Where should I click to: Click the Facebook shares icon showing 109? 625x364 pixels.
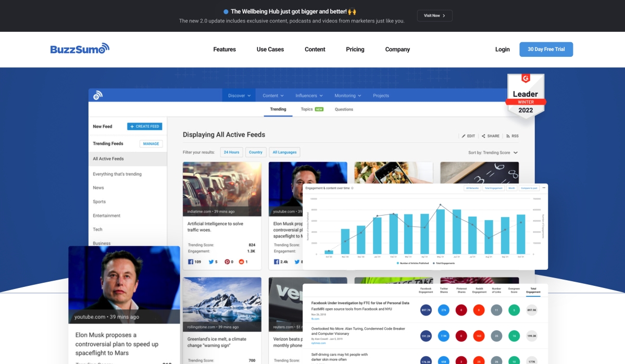(x=191, y=261)
